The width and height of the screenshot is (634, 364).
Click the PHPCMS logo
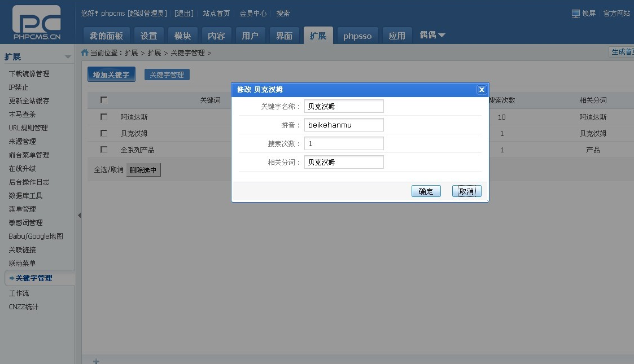[x=37, y=23]
